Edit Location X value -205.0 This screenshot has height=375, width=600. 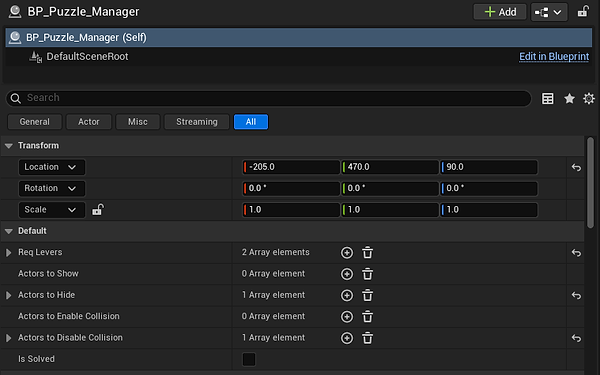tap(291, 167)
